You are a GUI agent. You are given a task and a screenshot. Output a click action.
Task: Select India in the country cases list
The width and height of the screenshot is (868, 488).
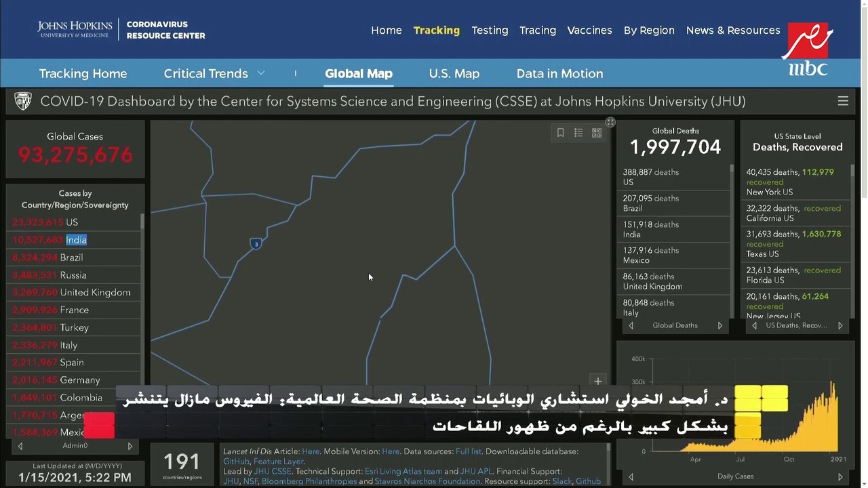[75, 240]
